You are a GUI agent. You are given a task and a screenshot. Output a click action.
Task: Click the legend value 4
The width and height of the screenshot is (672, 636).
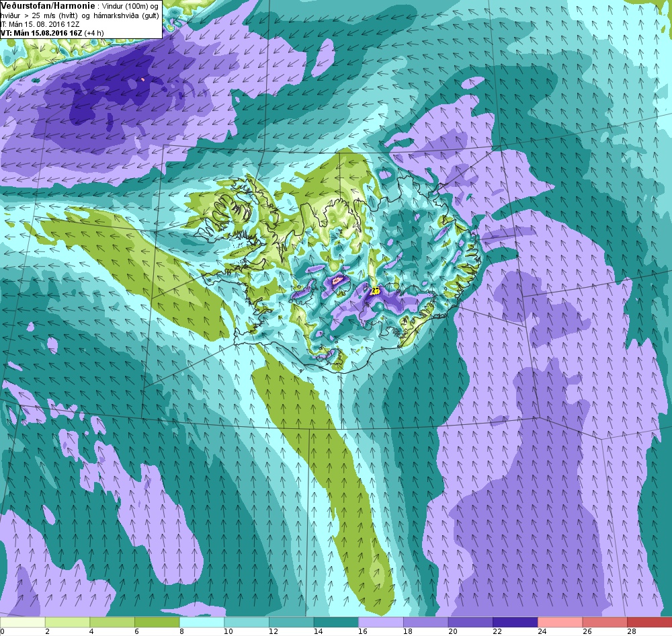click(91, 631)
